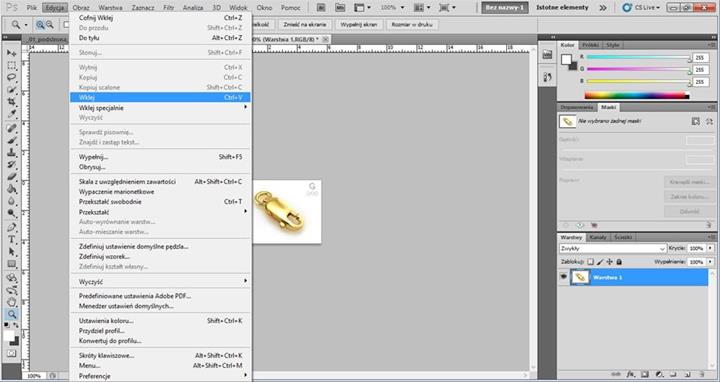The width and height of the screenshot is (720, 382).
Task: Hide Warstwa 1 layer with eye icon
Action: pos(563,277)
